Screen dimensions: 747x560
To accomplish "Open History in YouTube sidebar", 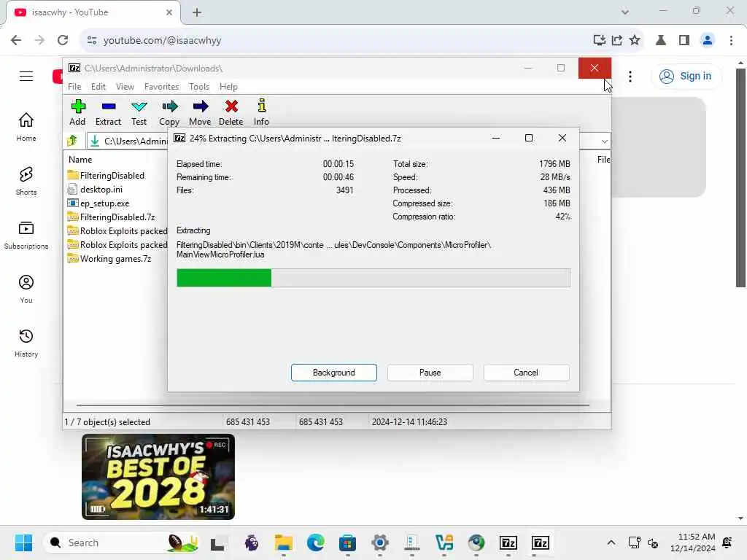I will point(26,343).
